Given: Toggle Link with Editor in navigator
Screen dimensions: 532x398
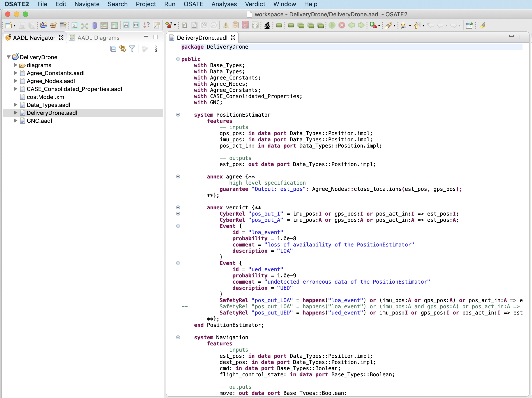Looking at the screenshot, I should 123,49.
